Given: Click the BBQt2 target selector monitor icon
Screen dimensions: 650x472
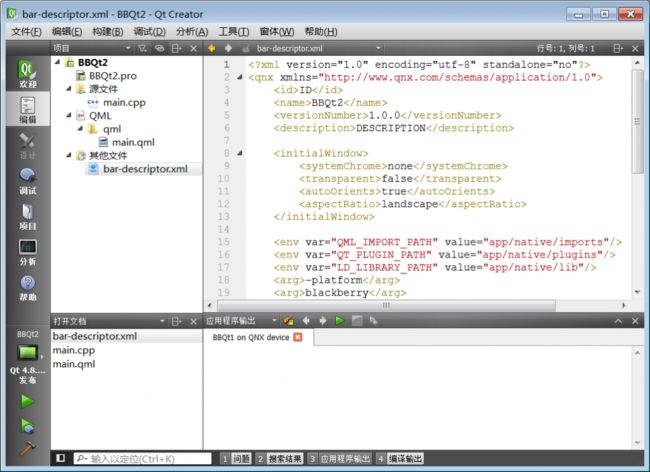Looking at the screenshot, I should (27, 353).
